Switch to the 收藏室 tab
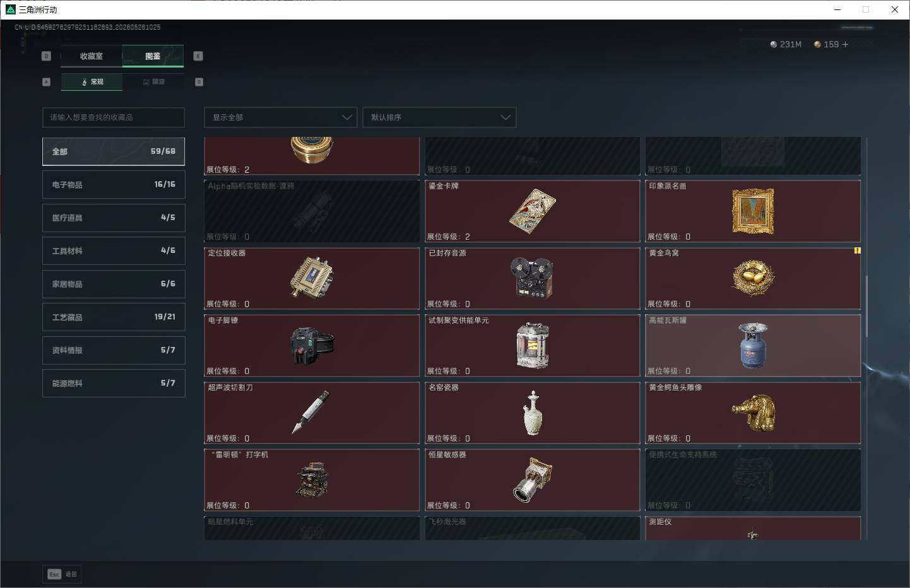 tap(91, 56)
